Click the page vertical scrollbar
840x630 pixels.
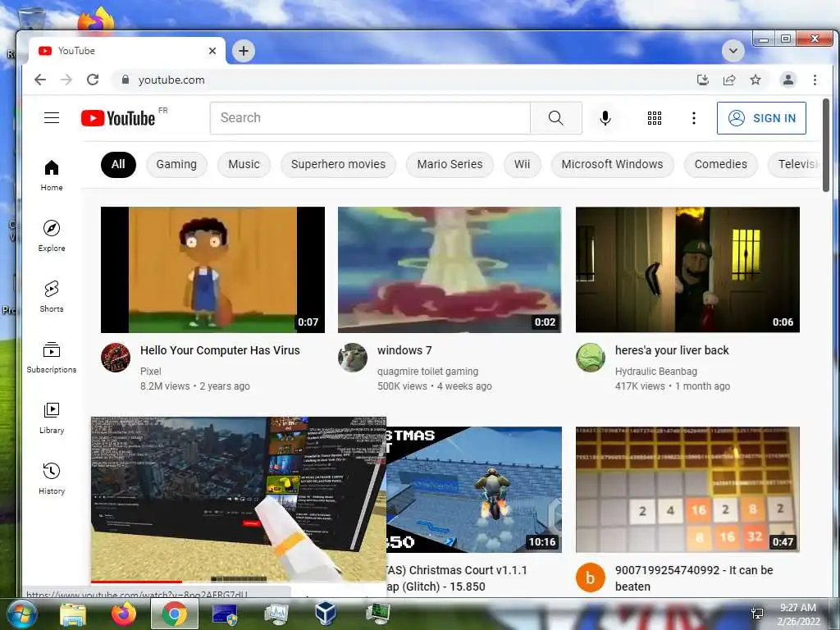click(825, 144)
